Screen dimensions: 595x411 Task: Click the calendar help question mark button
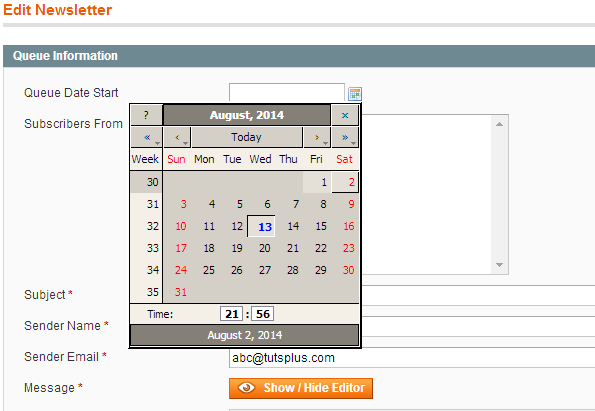click(146, 115)
